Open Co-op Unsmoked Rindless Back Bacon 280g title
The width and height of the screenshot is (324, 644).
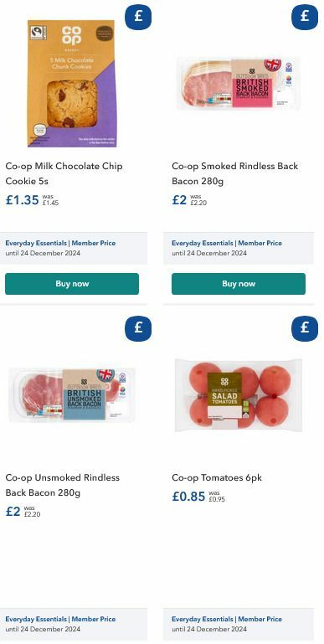tap(63, 485)
